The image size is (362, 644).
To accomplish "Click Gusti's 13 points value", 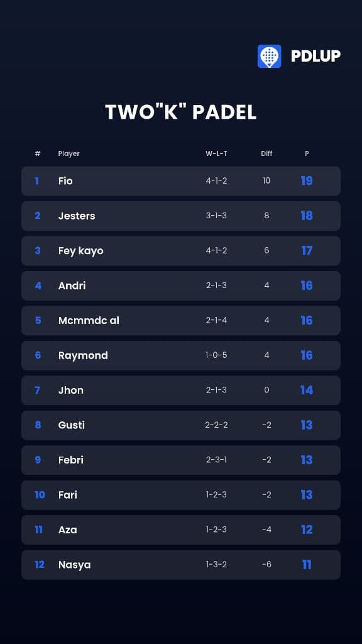I will tap(307, 425).
